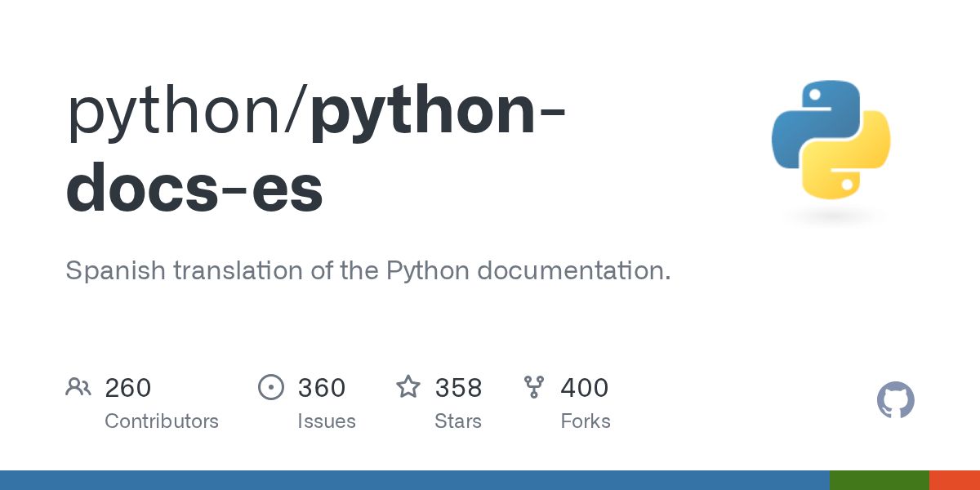Click the 'python/' owner name in title
Viewport: 980px width, 490px height.
click(187, 112)
